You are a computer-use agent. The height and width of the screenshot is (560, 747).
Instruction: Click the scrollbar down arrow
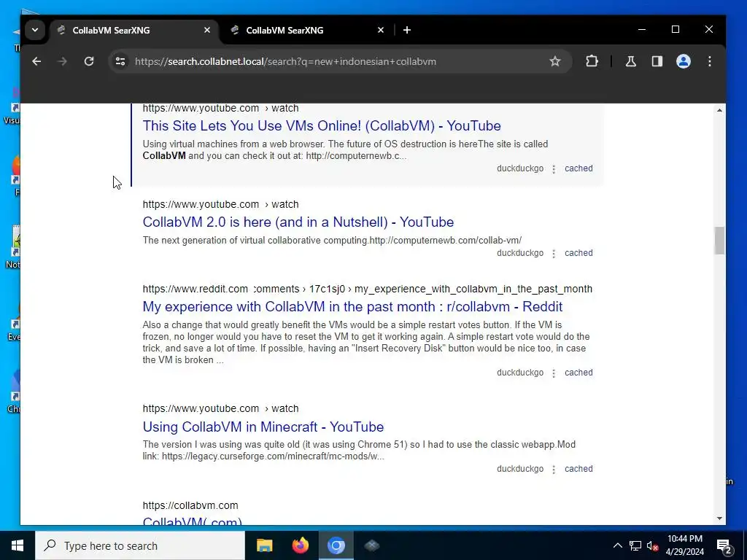click(x=719, y=518)
